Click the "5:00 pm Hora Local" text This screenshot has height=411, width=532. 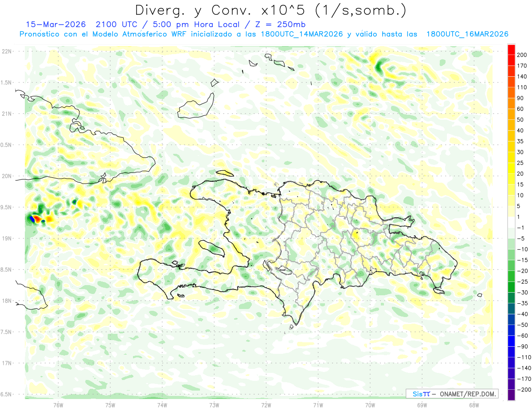(x=196, y=24)
